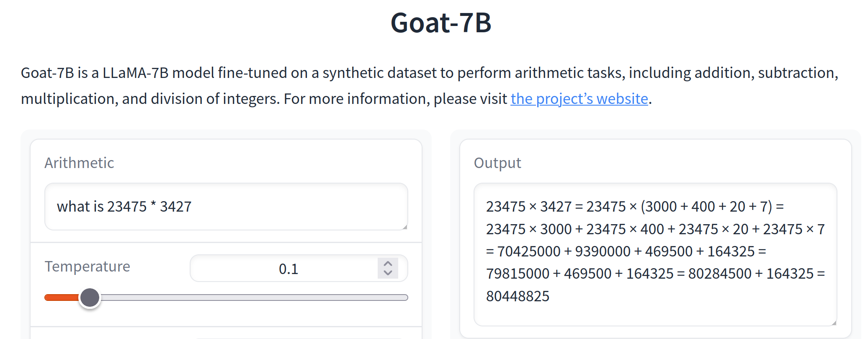This screenshot has height=339, width=868.
Task: Click the gray unfilled Temperature slider track
Action: (x=254, y=298)
